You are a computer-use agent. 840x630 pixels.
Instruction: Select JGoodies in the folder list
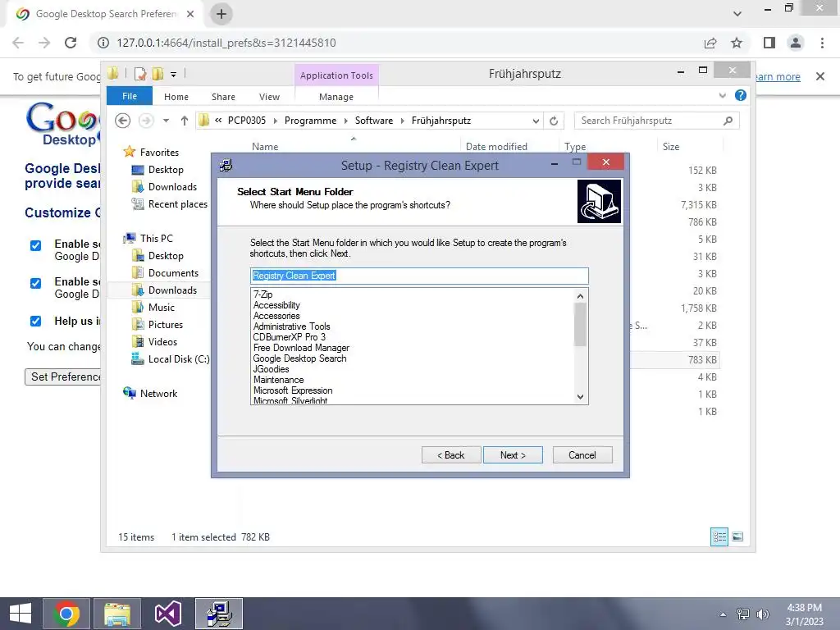271,369
